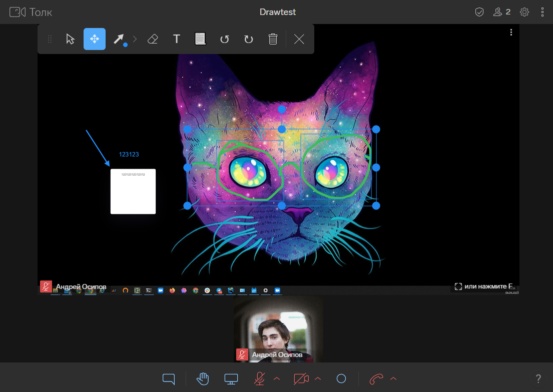Viewport: 553px width, 392px height.
Task: Expand microphone options chevron
Action: click(277, 378)
